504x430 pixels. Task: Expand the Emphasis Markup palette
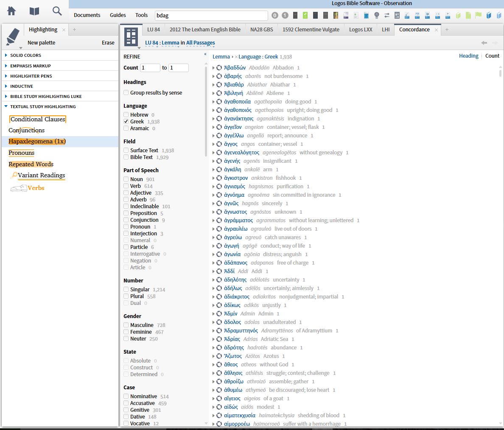coord(6,66)
